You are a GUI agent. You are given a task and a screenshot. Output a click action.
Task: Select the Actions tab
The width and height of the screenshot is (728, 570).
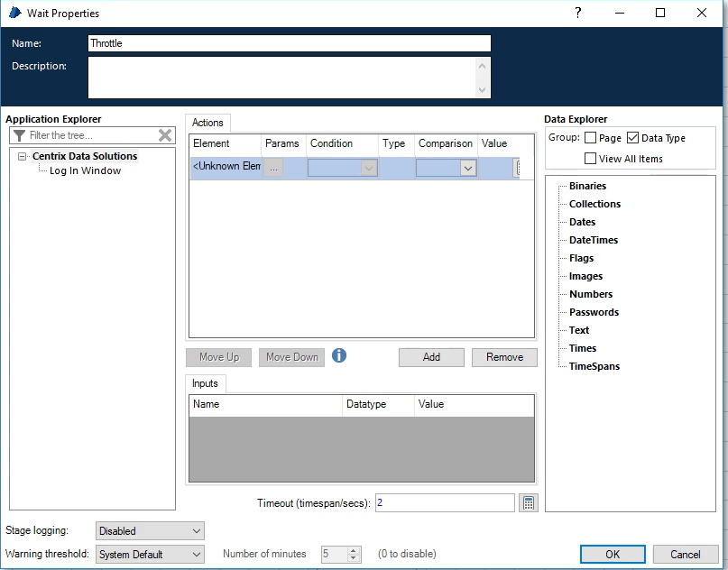[x=207, y=123]
